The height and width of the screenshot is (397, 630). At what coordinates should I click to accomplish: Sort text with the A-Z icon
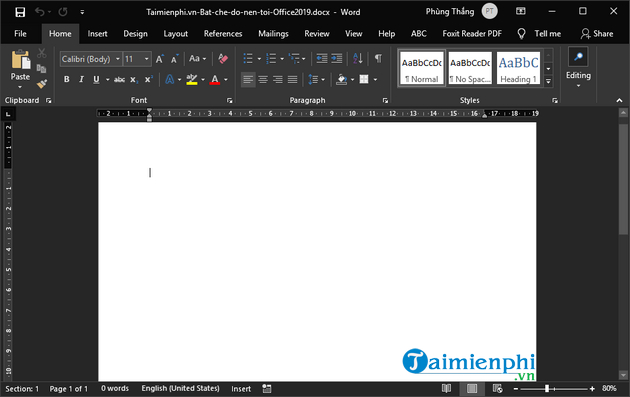coord(358,59)
